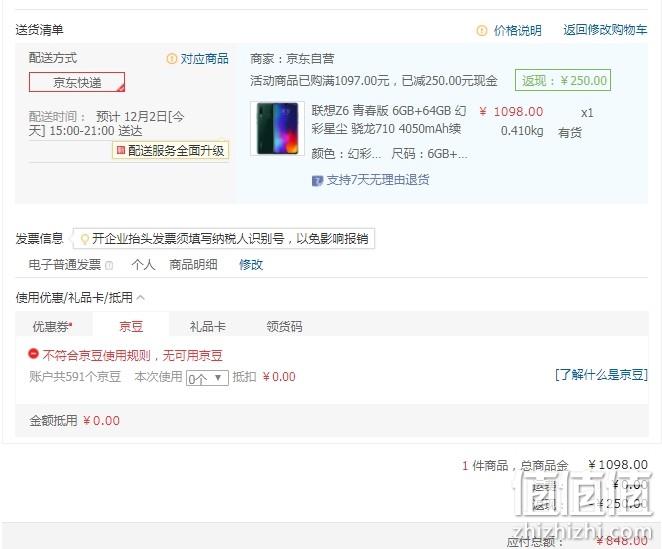Screen dimensions: 662x549
Task: Click 支持7天无理由退货 link
Action: (x=378, y=180)
